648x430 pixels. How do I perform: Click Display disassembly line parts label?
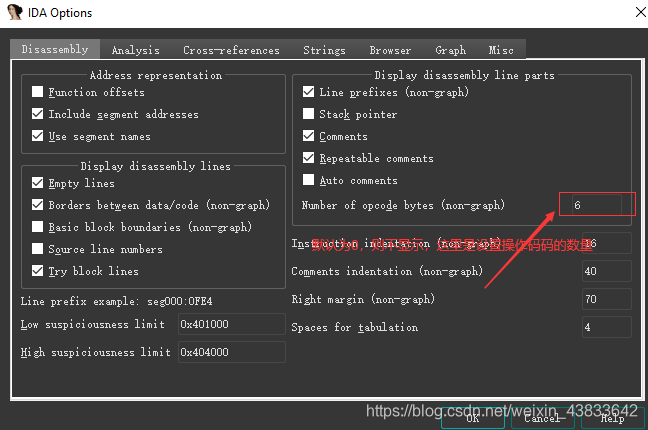pyautogui.click(x=465, y=75)
